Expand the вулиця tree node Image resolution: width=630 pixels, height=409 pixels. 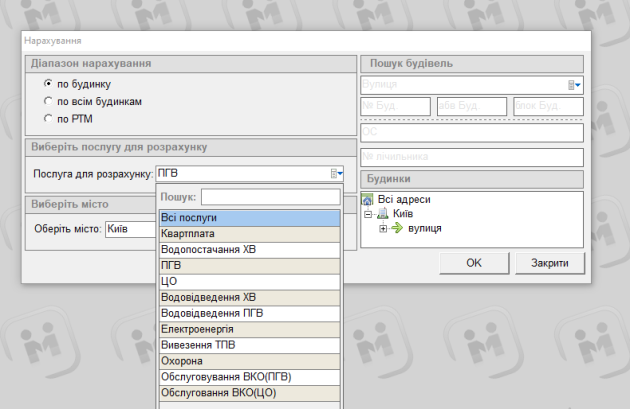tap(383, 229)
